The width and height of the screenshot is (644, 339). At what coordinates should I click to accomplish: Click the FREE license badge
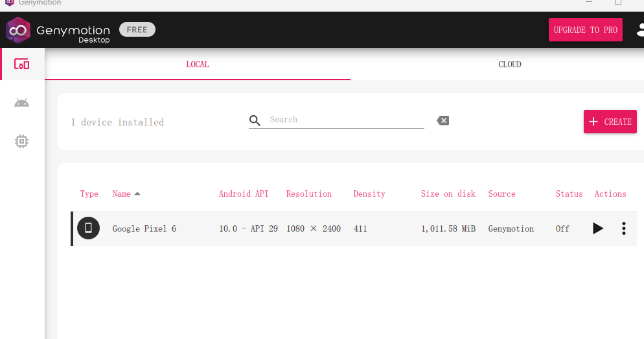click(x=137, y=30)
